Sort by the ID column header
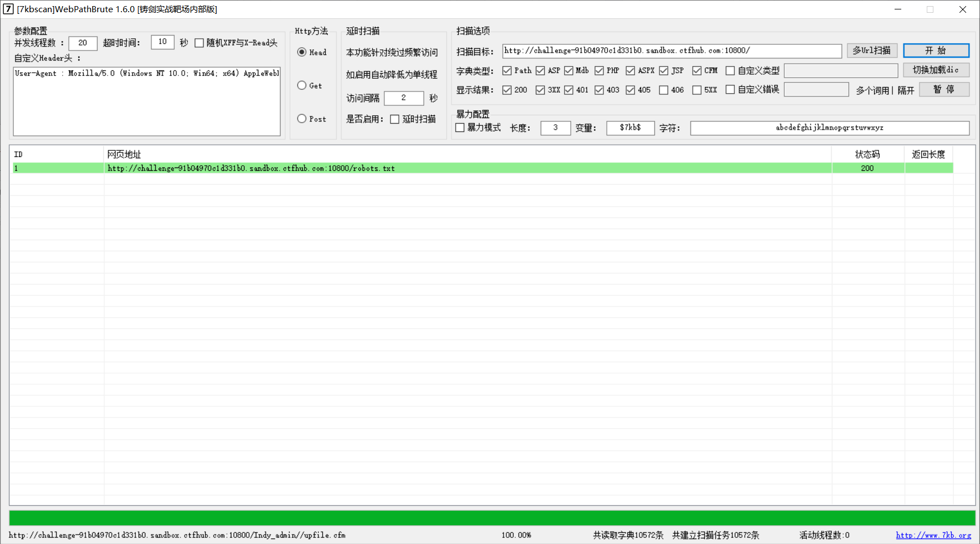Screen dimensions: 980x544 [57, 154]
